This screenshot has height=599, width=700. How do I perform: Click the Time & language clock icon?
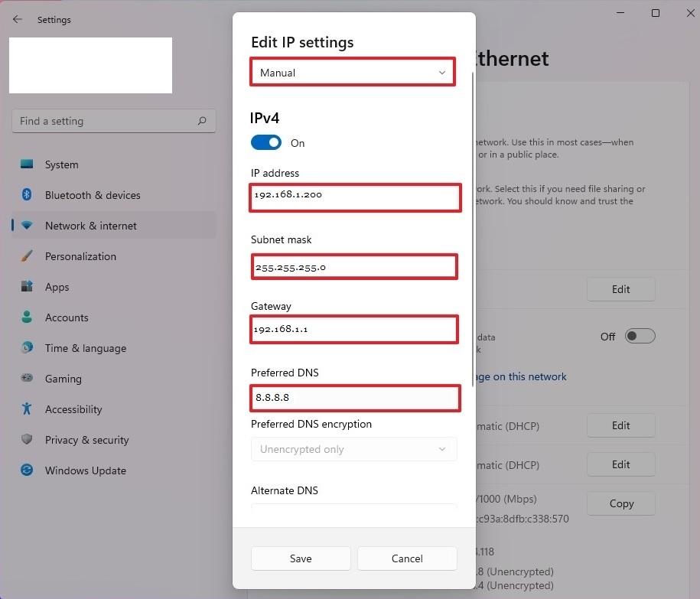(28, 348)
